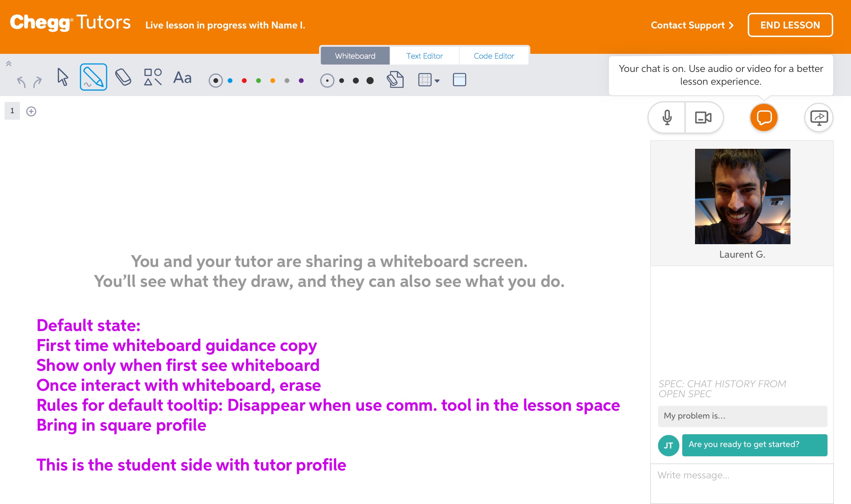The height and width of the screenshot is (504, 851).
Task: Undo the last whiteboard action
Action: tap(21, 82)
